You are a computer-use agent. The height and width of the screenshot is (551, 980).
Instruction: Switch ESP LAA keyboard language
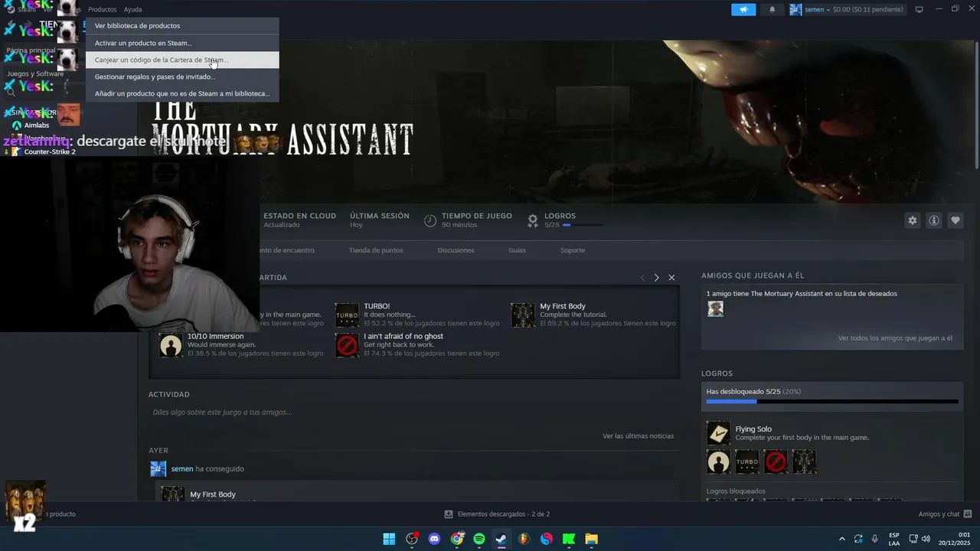[x=894, y=539]
